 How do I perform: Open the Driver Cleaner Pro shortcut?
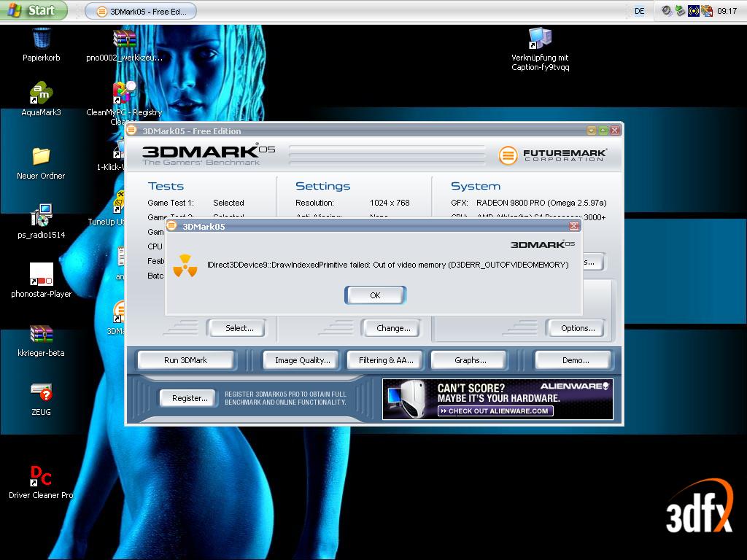[42, 475]
